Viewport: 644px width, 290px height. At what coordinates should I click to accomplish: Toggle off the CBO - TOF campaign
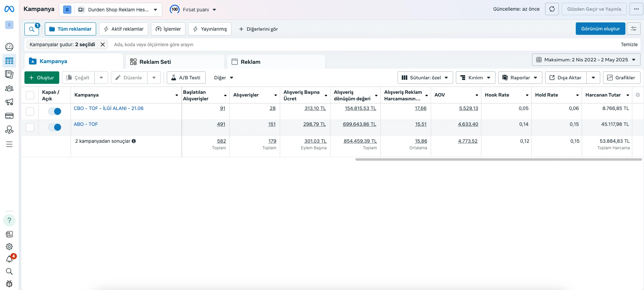click(55, 111)
